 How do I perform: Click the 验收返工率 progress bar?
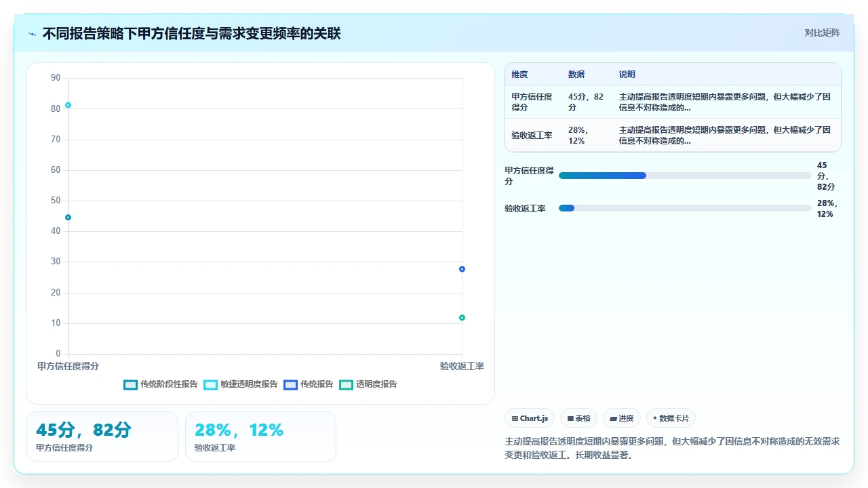685,208
